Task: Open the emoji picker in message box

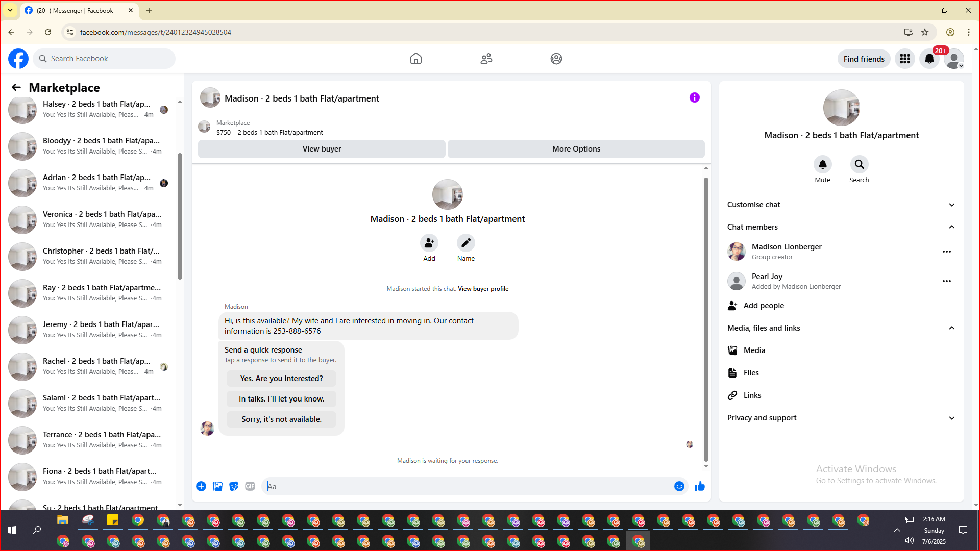Action: pos(679,486)
